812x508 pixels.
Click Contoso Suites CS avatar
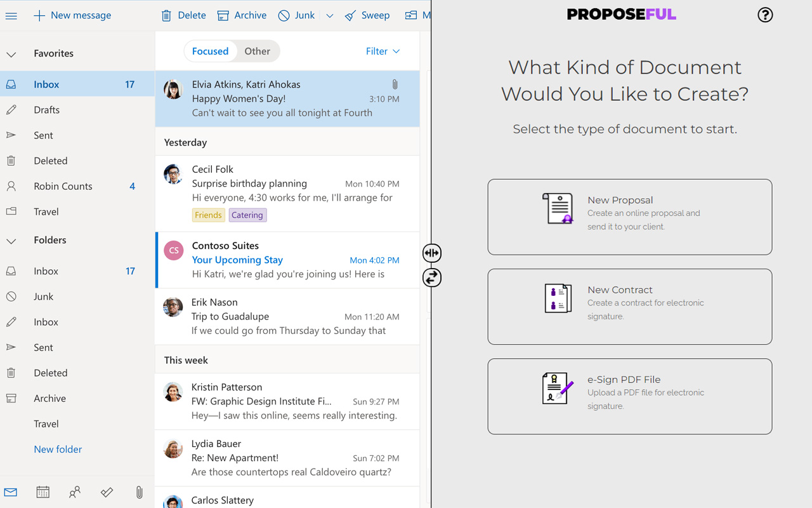click(174, 250)
